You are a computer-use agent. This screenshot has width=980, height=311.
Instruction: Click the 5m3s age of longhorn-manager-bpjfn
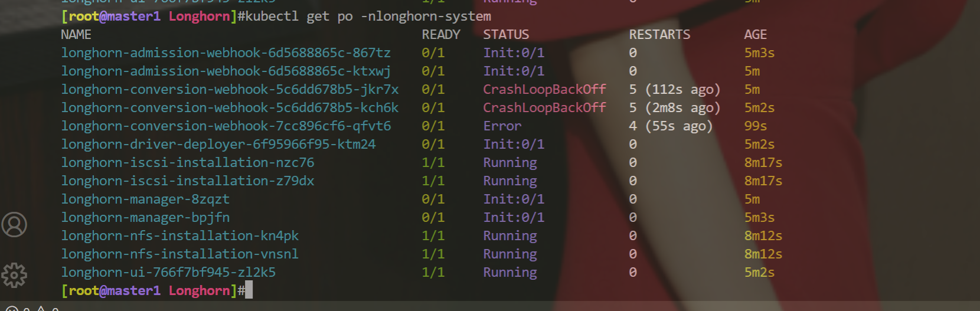(759, 218)
